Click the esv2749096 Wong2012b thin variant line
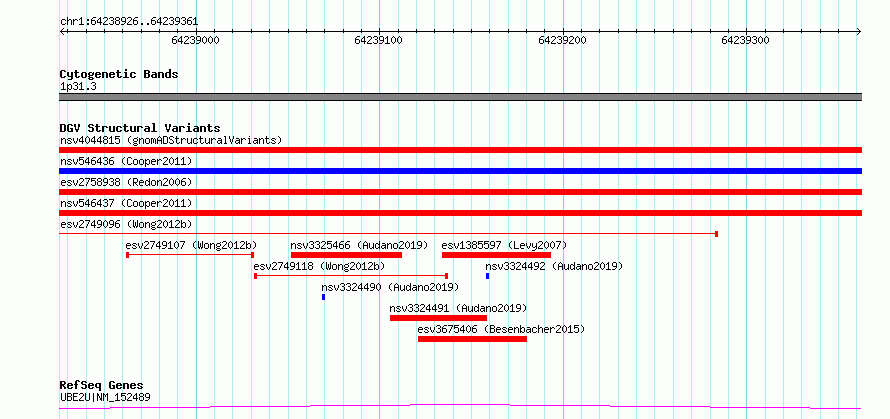The image size is (890, 419). pyautogui.click(x=389, y=234)
